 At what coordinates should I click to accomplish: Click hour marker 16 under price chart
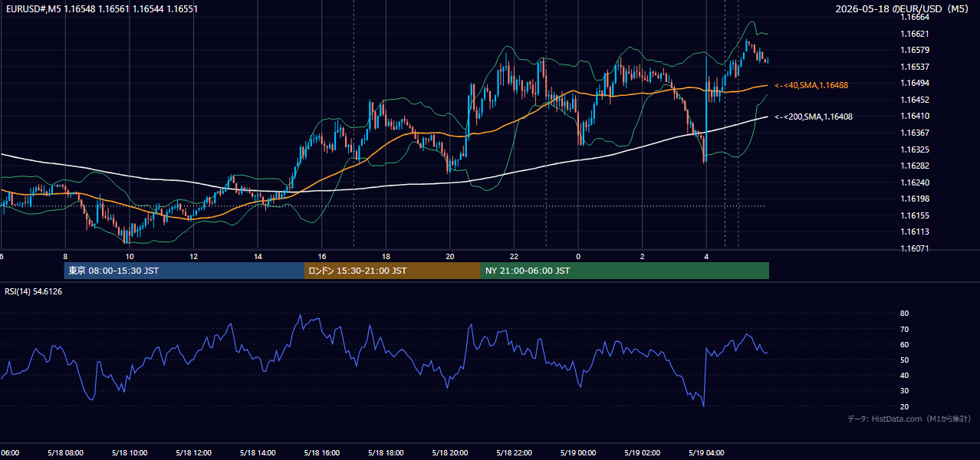tap(322, 257)
